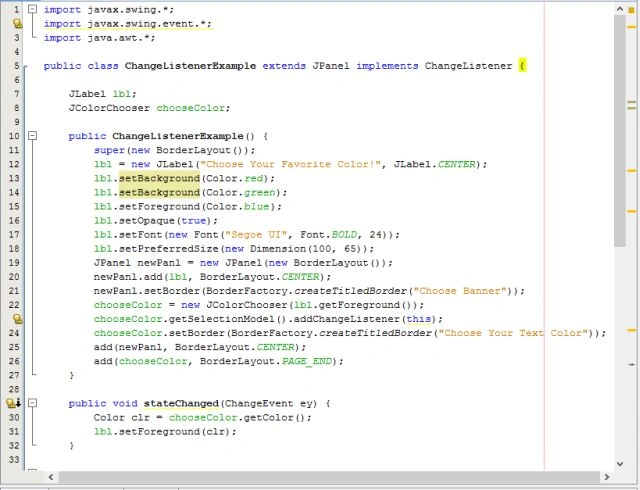Click 'setPreferredSize' method call
640x490 pixels.
click(169, 249)
